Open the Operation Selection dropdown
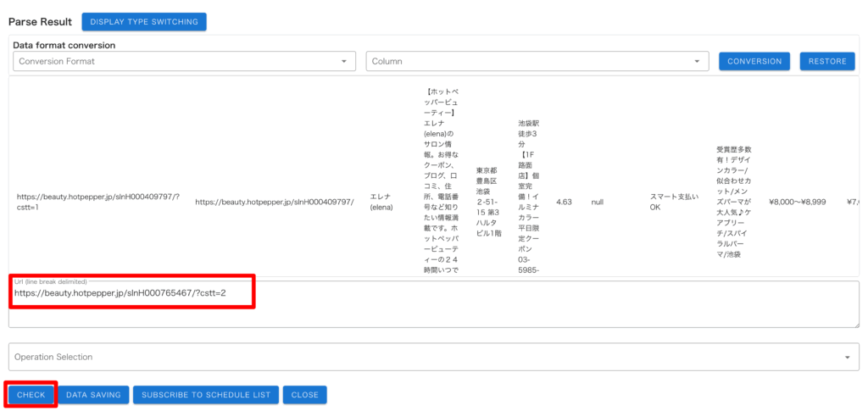This screenshot has width=868, height=411. (x=433, y=357)
